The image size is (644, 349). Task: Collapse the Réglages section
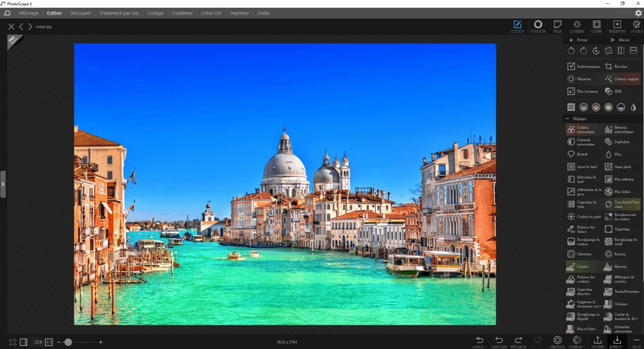(568, 119)
